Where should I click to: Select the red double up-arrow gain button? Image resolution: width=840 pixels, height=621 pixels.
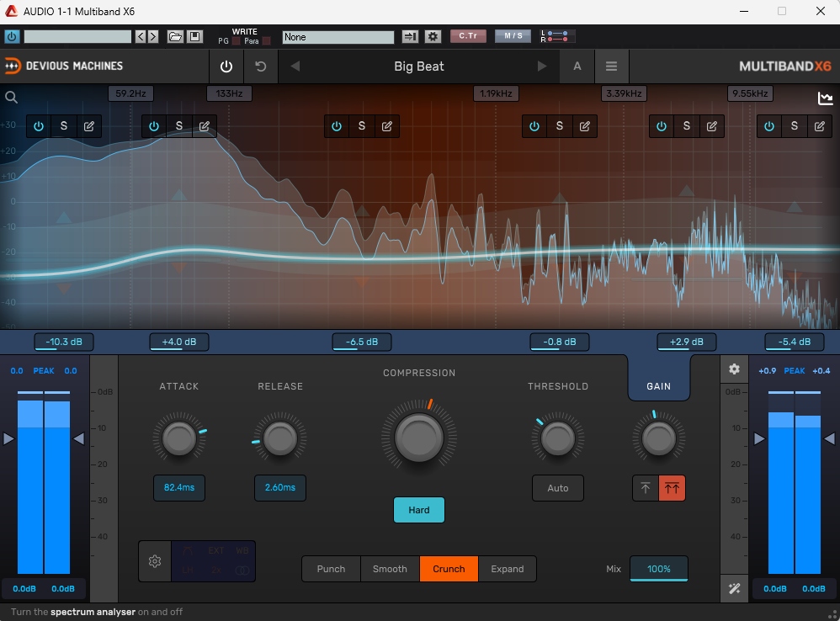[x=672, y=488]
